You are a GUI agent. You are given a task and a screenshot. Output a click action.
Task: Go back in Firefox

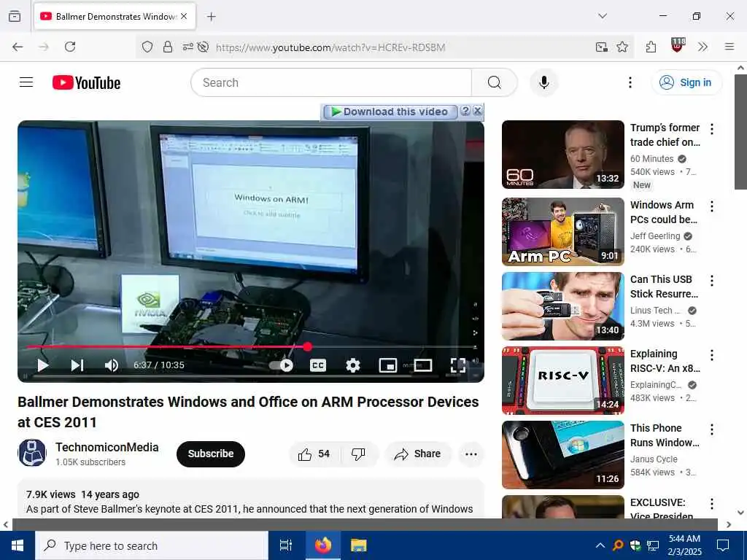pos(18,47)
